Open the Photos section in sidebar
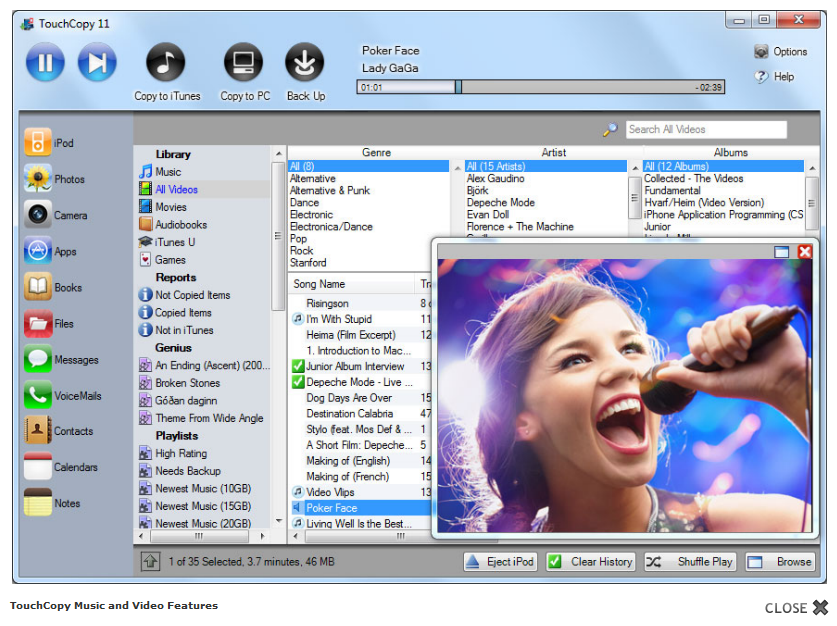The height and width of the screenshot is (626, 837). (x=39, y=179)
